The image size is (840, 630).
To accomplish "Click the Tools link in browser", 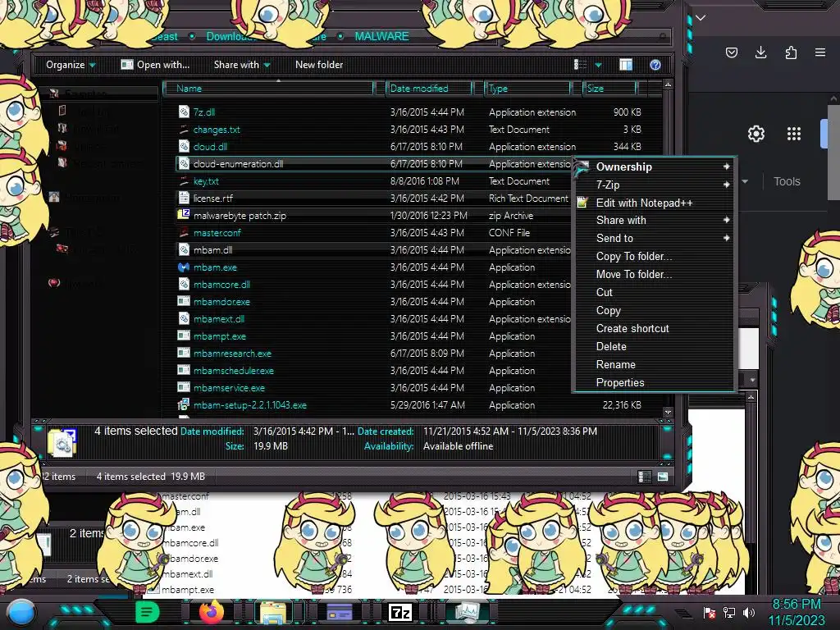I will pos(787,181).
